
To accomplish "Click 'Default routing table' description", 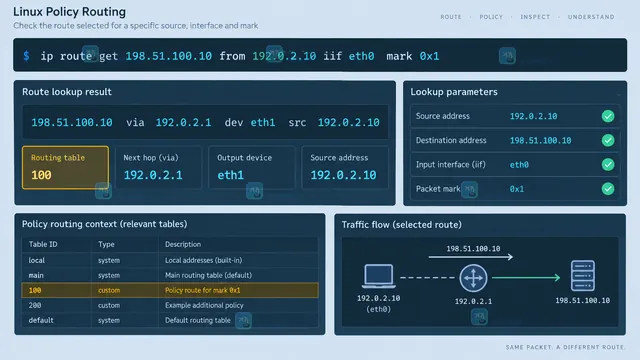I will click(198, 320).
